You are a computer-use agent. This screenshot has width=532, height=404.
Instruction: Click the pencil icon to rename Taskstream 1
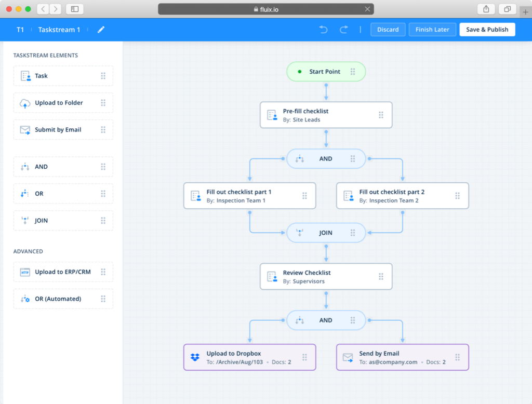(101, 29)
